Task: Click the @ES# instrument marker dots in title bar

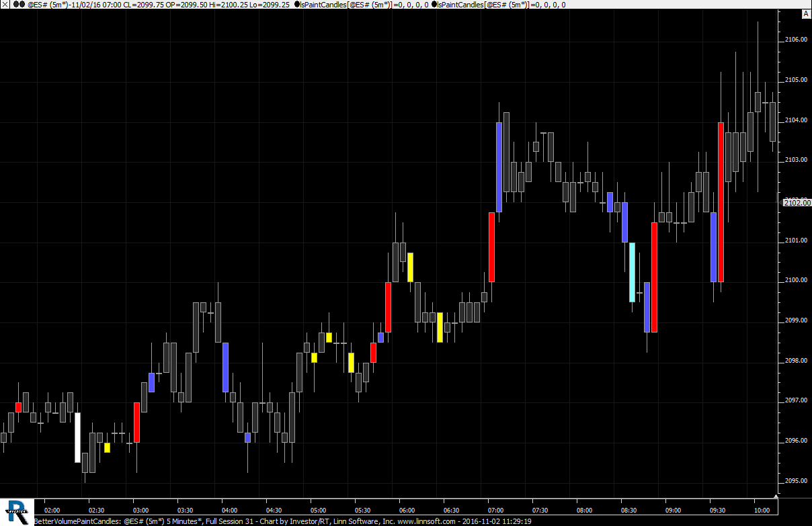Action: point(19,4)
